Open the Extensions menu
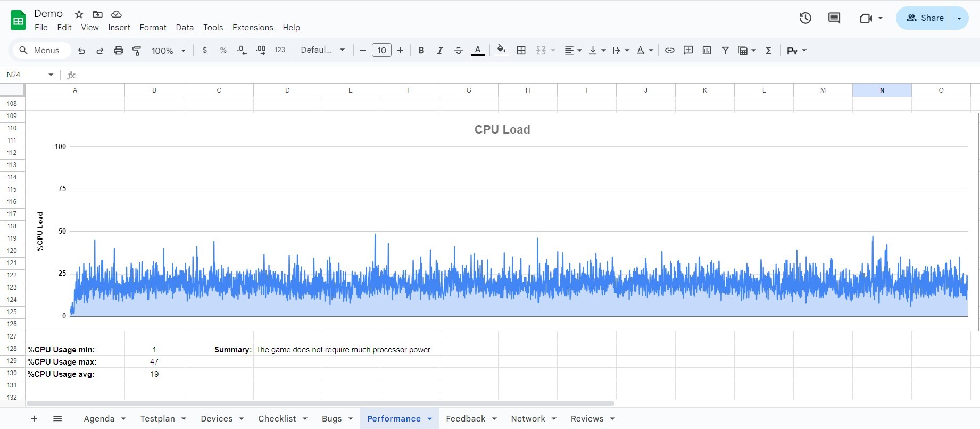 point(253,28)
